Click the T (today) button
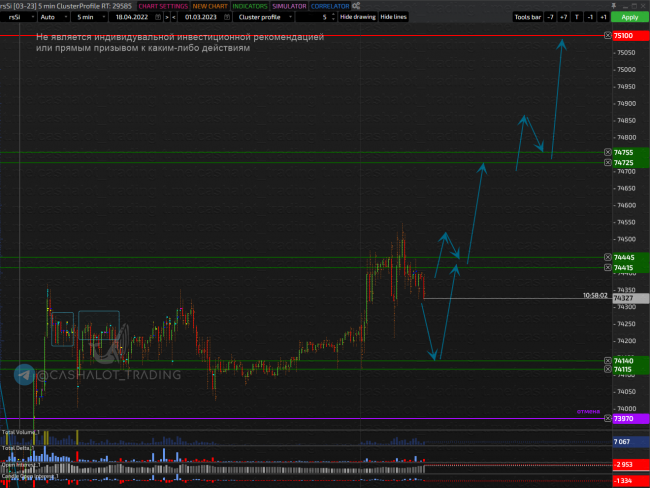Screen dimensions: 650x488 pyautogui.click(x=577, y=17)
